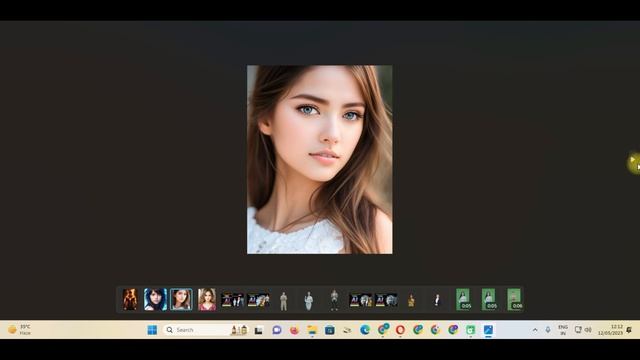640x360 pixels.
Task: Change the ENG IN input language
Action: point(563,330)
